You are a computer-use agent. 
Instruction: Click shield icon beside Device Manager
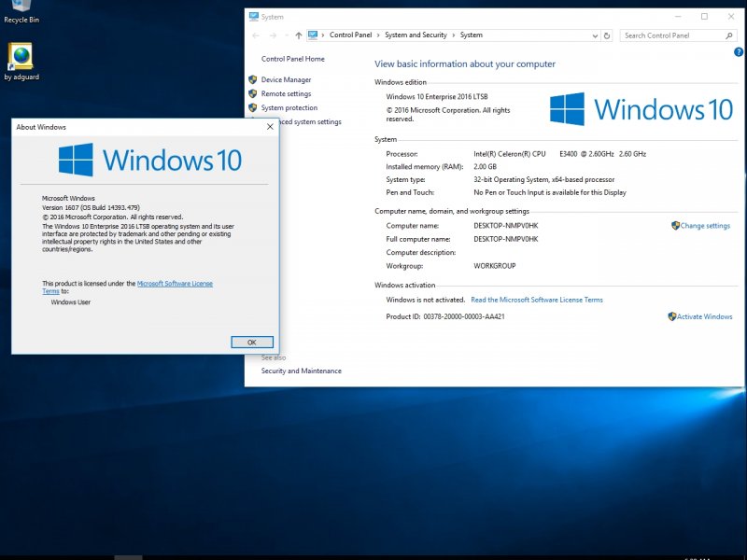[253, 79]
